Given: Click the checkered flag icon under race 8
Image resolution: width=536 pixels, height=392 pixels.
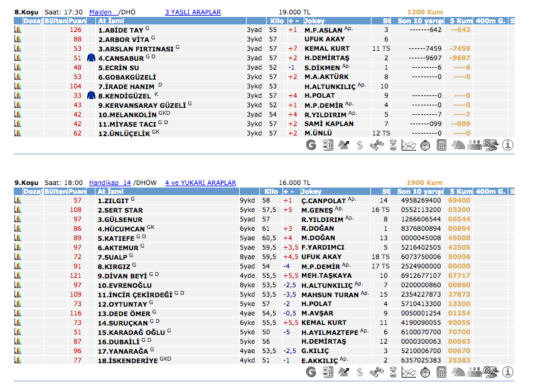Looking at the screenshot, I should coord(491,146).
